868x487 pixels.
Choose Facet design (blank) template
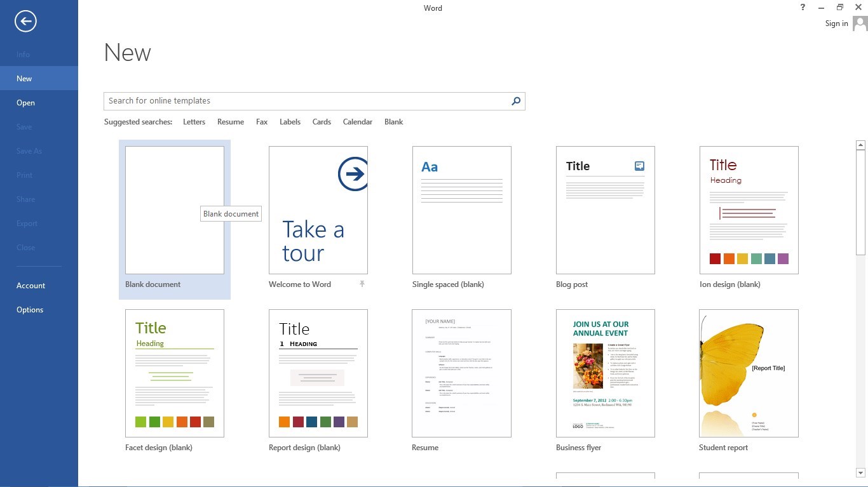click(x=175, y=373)
